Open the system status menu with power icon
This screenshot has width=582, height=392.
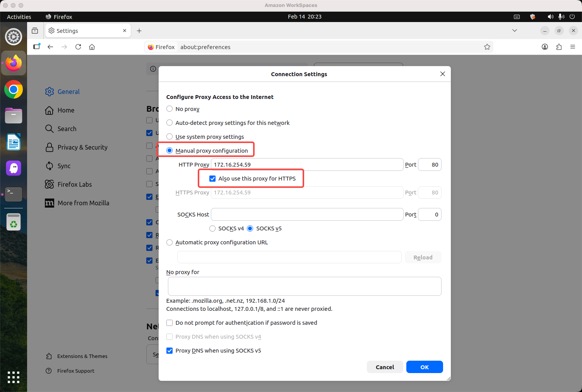[572, 17]
